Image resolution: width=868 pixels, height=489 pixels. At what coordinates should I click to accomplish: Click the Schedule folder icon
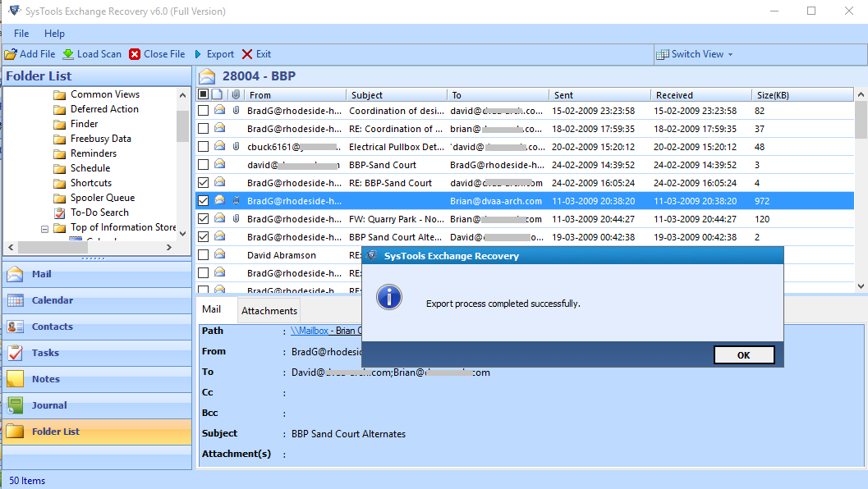60,169
